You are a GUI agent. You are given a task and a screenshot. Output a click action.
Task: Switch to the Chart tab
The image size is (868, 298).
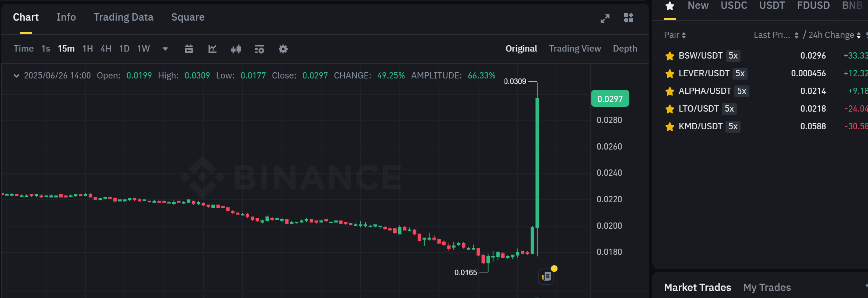pyautogui.click(x=26, y=17)
